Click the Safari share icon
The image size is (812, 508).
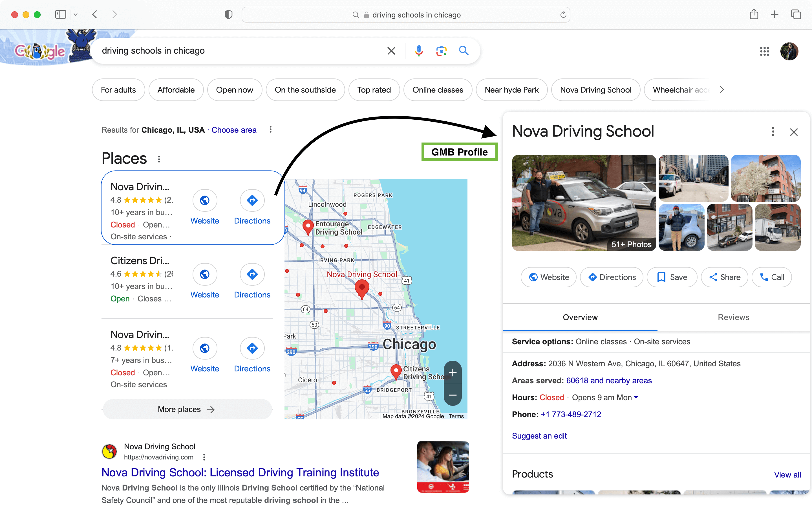pos(754,14)
